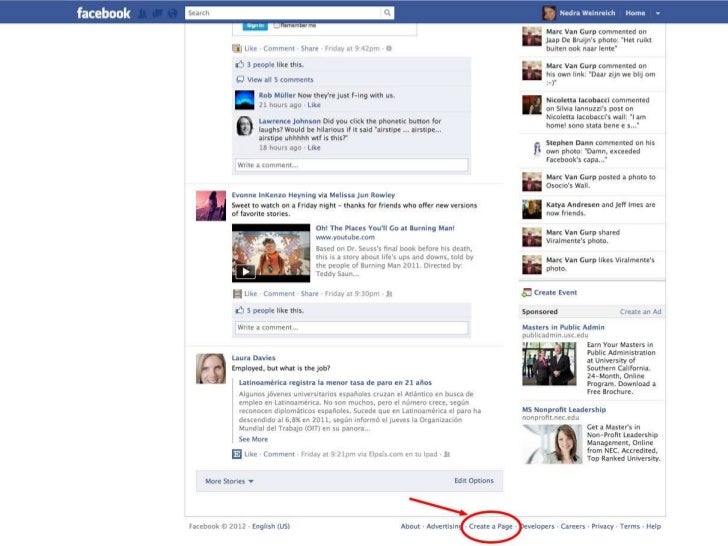Expand View all 5 comments

tap(280, 79)
